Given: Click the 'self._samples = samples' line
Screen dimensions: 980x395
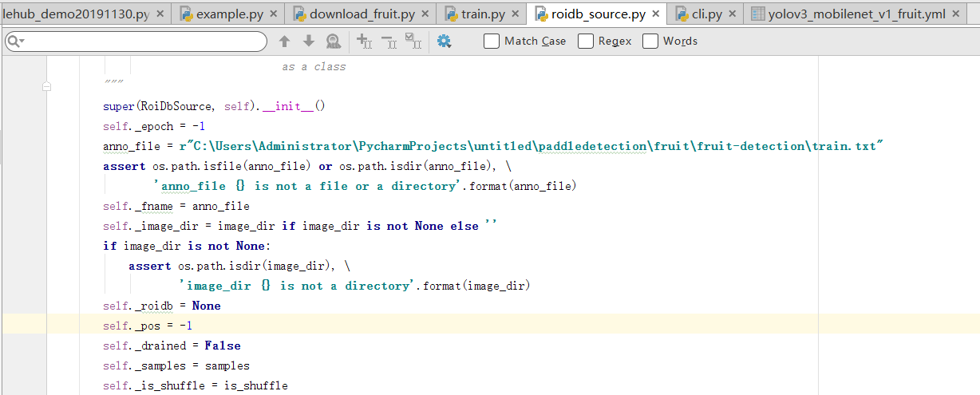Looking at the screenshot, I should (x=176, y=365).
